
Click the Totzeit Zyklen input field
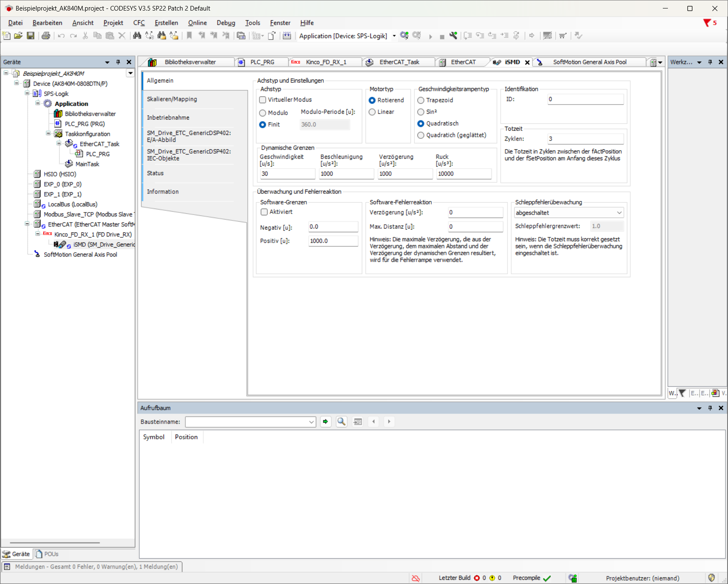click(x=585, y=139)
